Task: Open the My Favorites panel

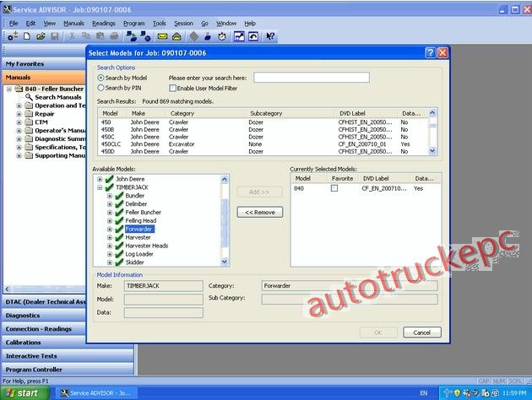Action: pyautogui.click(x=44, y=64)
